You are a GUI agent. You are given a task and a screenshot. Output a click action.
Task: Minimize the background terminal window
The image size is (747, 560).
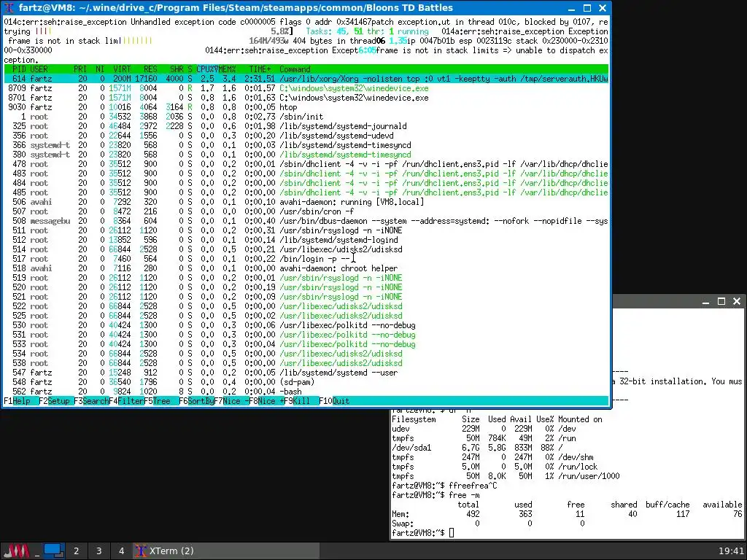click(706, 301)
